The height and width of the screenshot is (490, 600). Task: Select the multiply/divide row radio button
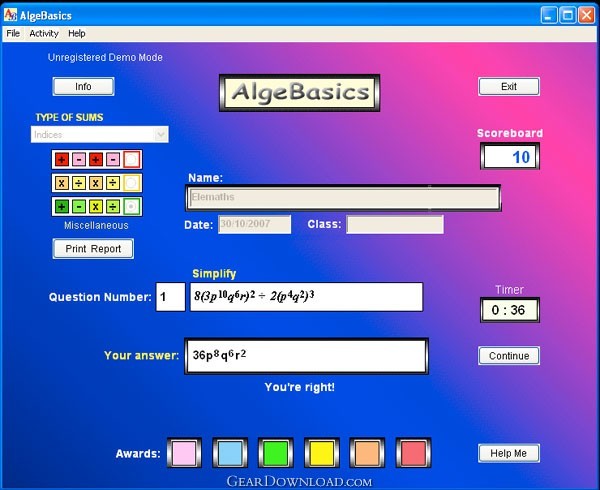tap(132, 183)
